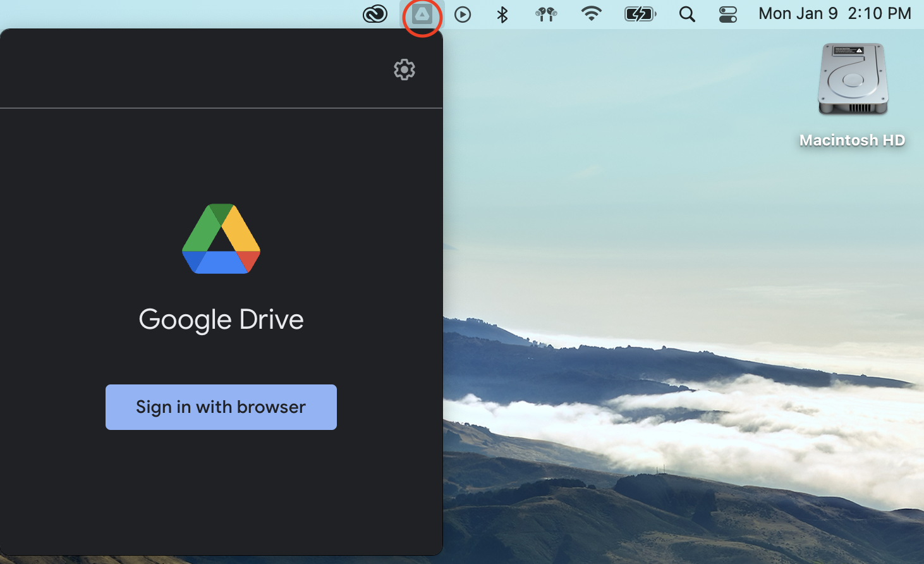924x564 pixels.
Task: Click the Now Playing menu bar icon
Action: pos(463,14)
